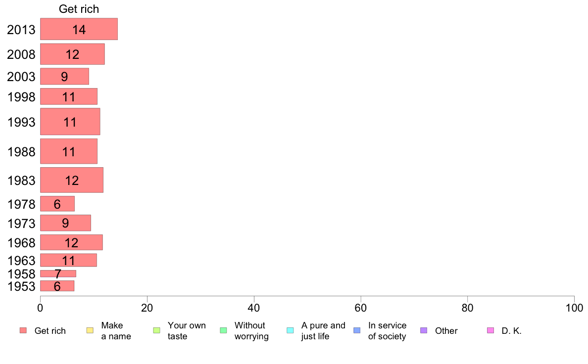Click the 100 tick label on the axis
Viewport: 588px width, 364px height.
(x=574, y=308)
